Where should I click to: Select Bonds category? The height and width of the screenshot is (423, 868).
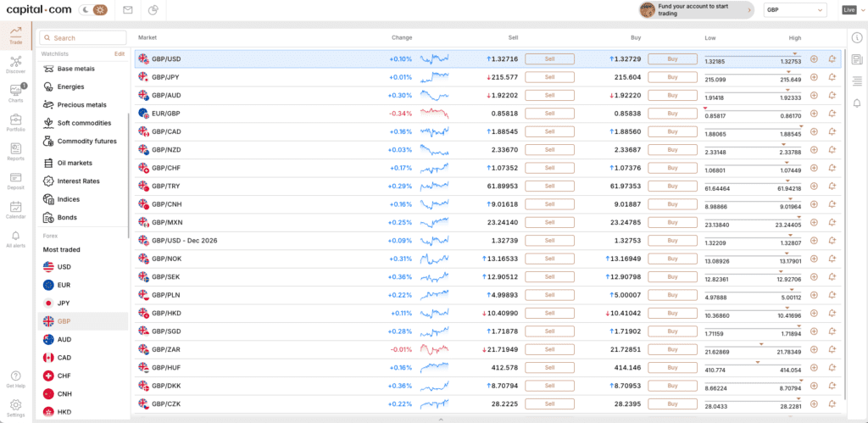[x=67, y=218]
